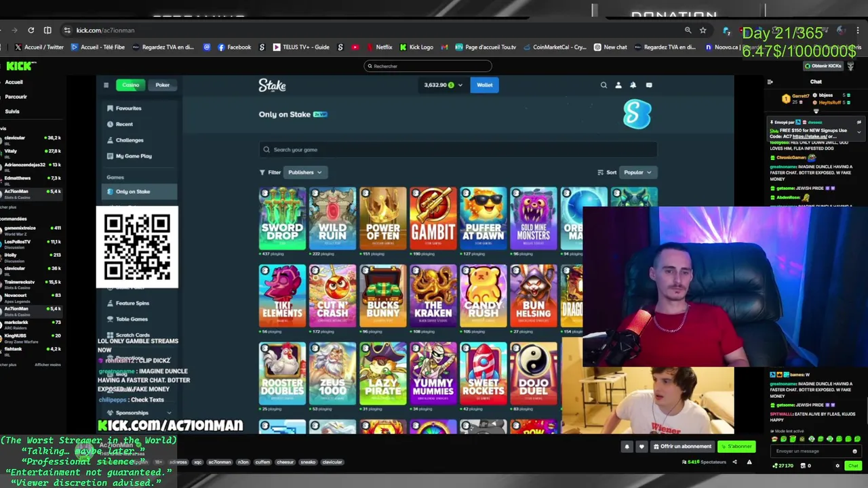Select the clavicular channel with 36,2 k viewers
This screenshot has width=868, height=488.
click(32, 139)
